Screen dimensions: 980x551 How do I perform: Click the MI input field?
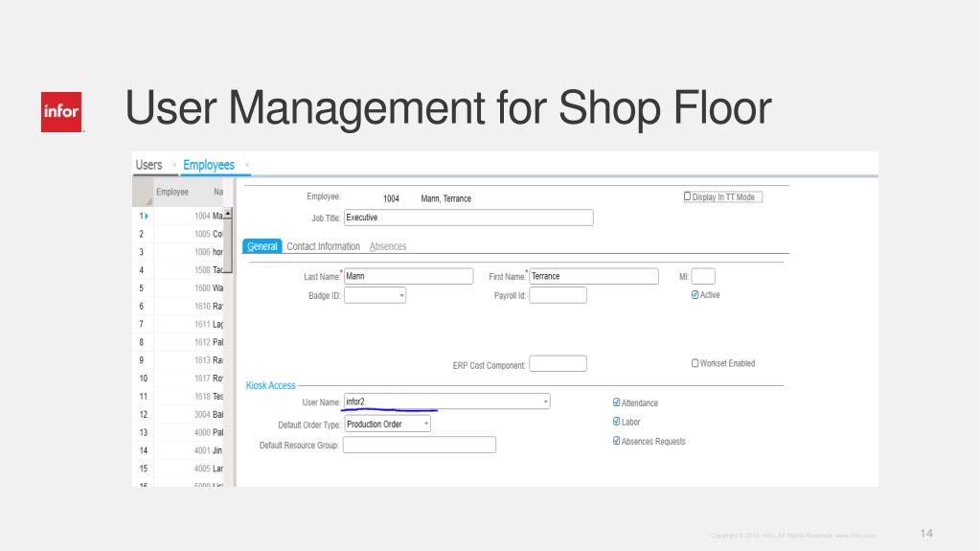[703, 276]
